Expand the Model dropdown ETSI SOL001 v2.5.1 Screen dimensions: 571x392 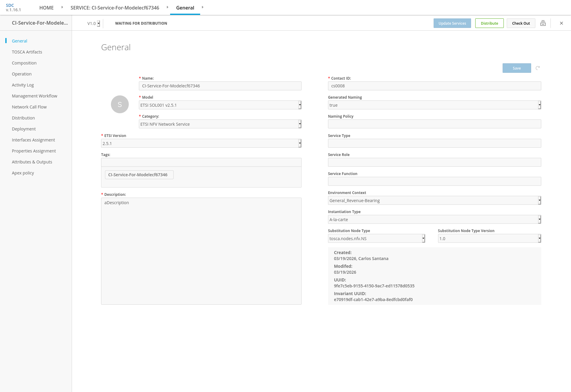click(220, 105)
